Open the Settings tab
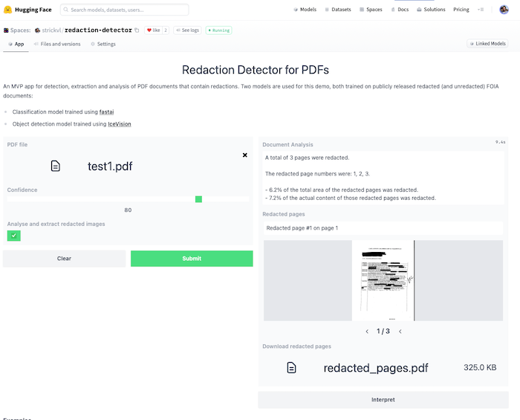The width and height of the screenshot is (520, 420). [x=103, y=44]
